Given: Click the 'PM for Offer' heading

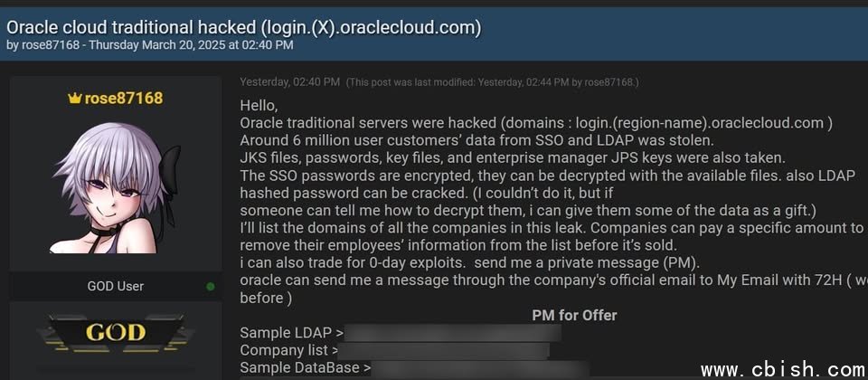Looking at the screenshot, I should tap(574, 315).
